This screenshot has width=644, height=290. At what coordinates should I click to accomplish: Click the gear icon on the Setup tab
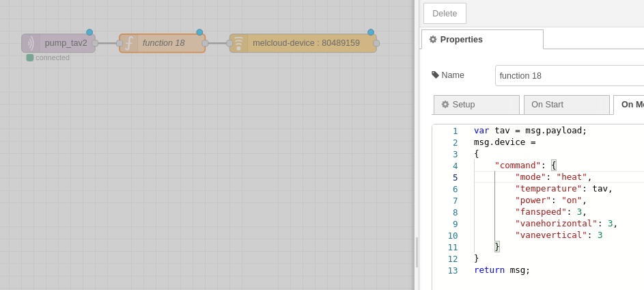click(445, 105)
